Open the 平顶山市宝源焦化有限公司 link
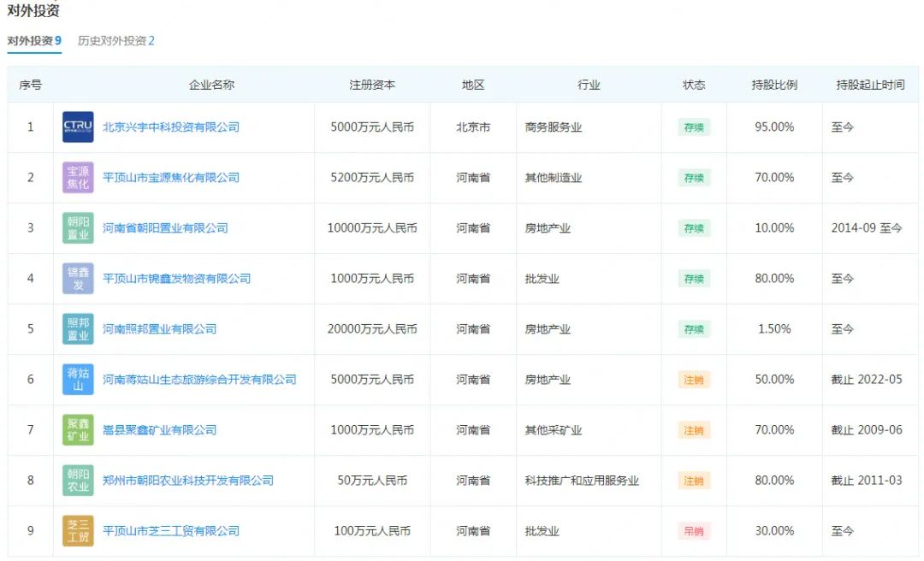The width and height of the screenshot is (924, 561). 173,178
